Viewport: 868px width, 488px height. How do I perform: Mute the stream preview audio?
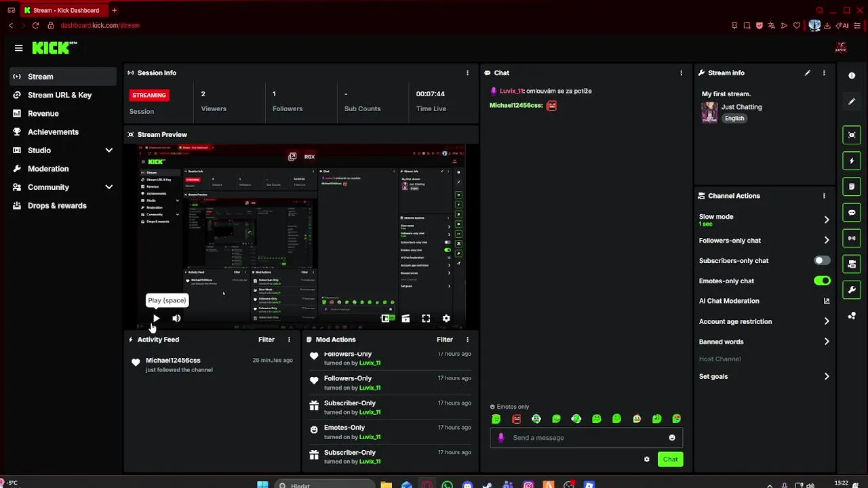[176, 318]
